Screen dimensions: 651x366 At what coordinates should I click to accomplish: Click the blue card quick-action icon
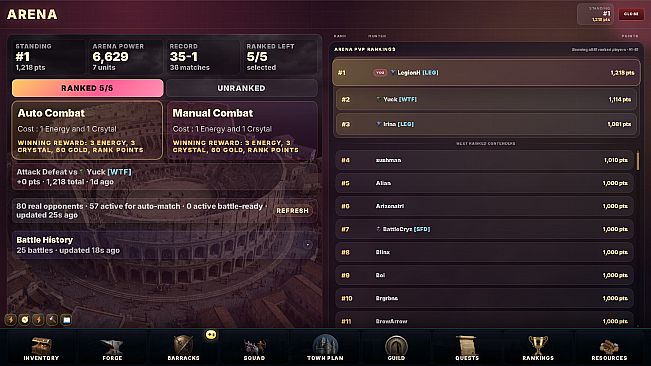pyautogui.click(x=66, y=320)
